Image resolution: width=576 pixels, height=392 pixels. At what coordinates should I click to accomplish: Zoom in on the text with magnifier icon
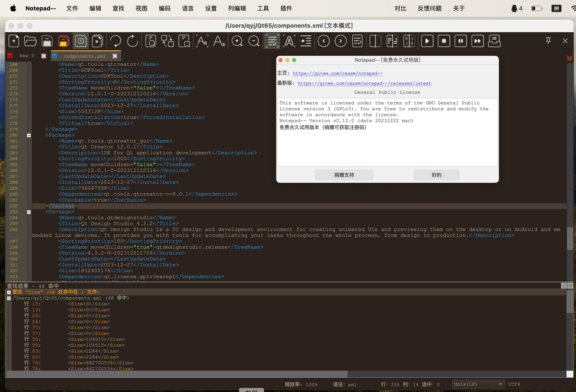[x=237, y=41]
